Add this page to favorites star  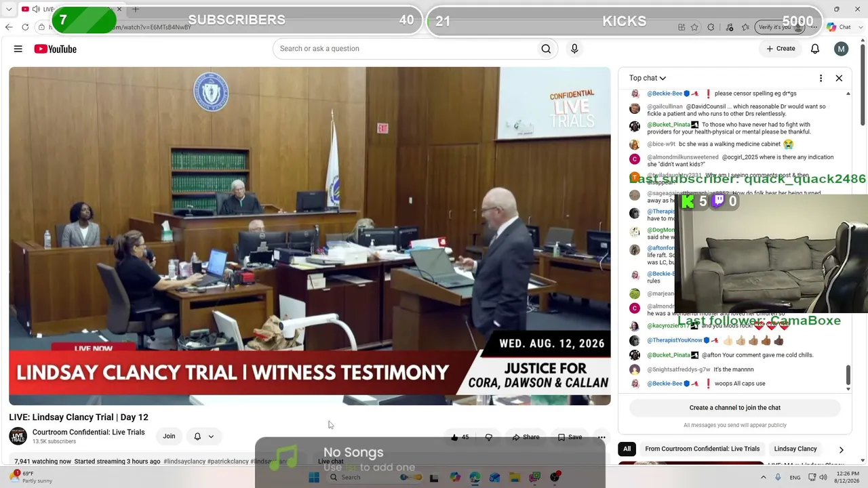point(694,27)
